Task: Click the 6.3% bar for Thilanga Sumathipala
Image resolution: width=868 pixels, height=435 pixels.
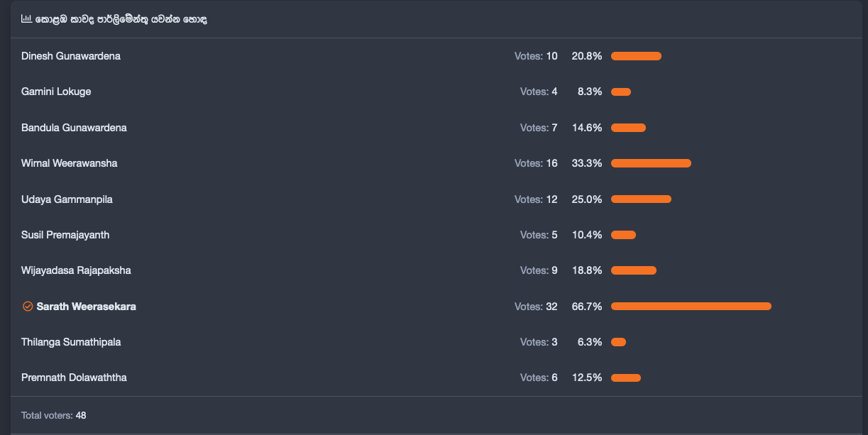Action: pyautogui.click(x=618, y=342)
